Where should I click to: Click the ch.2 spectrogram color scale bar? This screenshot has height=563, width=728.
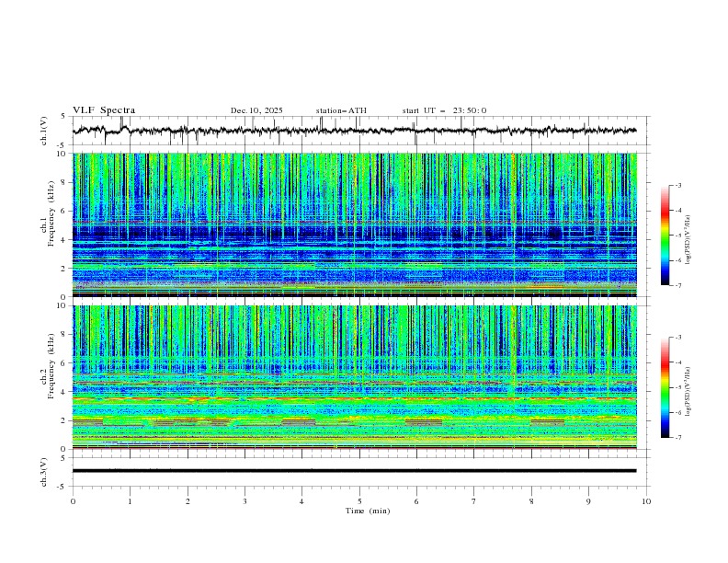[x=665, y=387]
